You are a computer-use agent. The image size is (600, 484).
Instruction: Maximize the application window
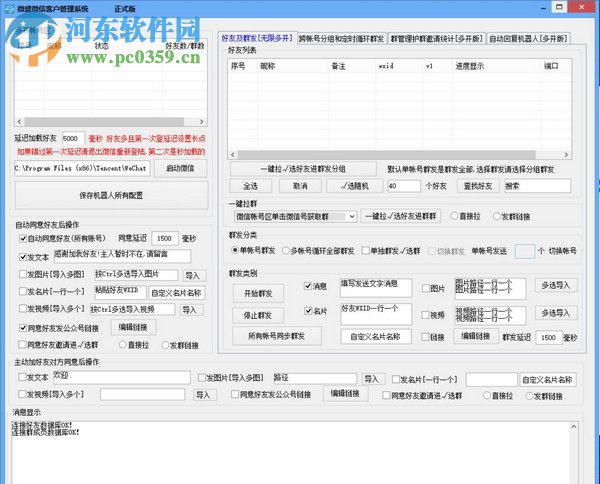[559, 7]
